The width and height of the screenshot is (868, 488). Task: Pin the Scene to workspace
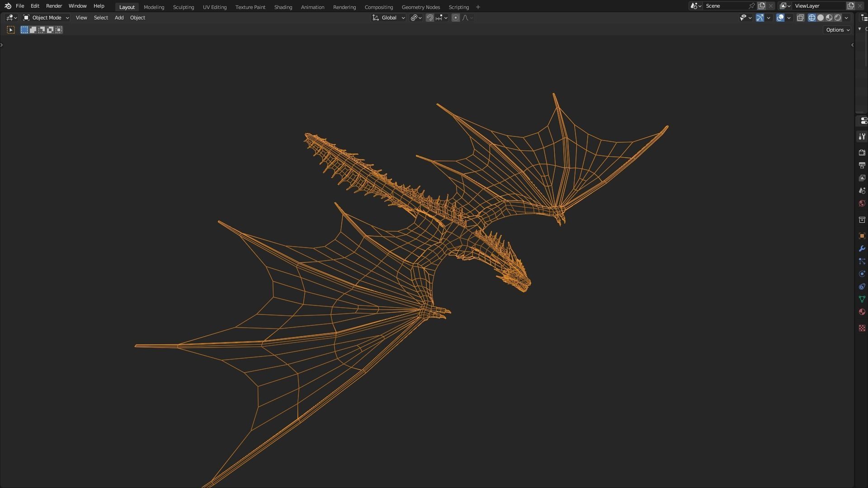(x=751, y=6)
